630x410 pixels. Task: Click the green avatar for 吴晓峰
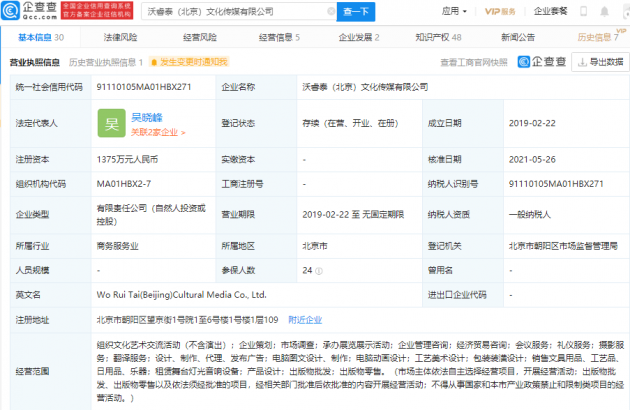[x=112, y=123]
